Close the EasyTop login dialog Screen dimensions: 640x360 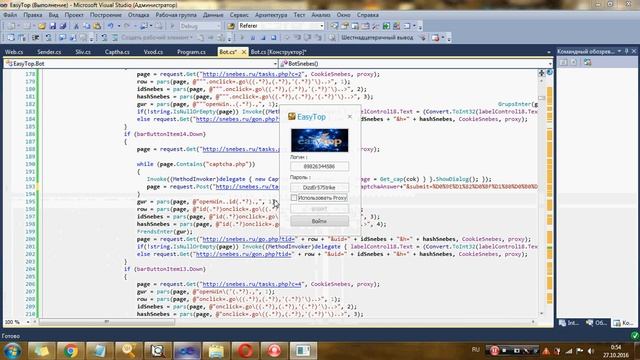(350, 116)
